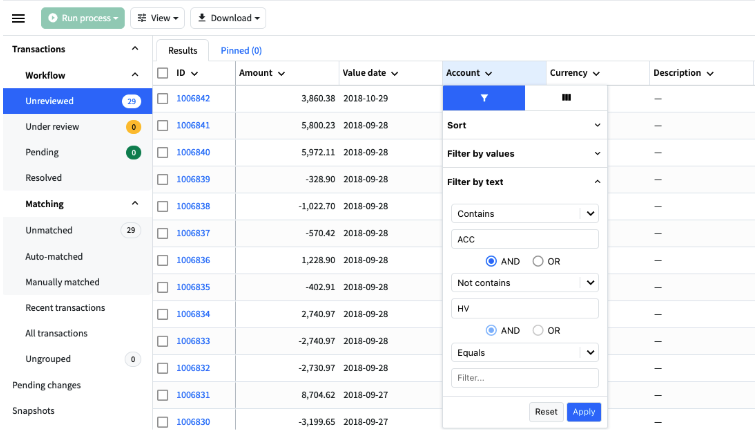The image size is (755, 440).
Task: Select the first OR radio button
Action: 538,261
